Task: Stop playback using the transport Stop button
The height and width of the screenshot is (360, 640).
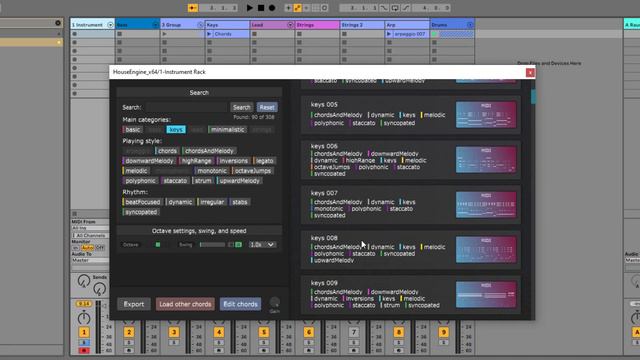Action: tap(261, 8)
